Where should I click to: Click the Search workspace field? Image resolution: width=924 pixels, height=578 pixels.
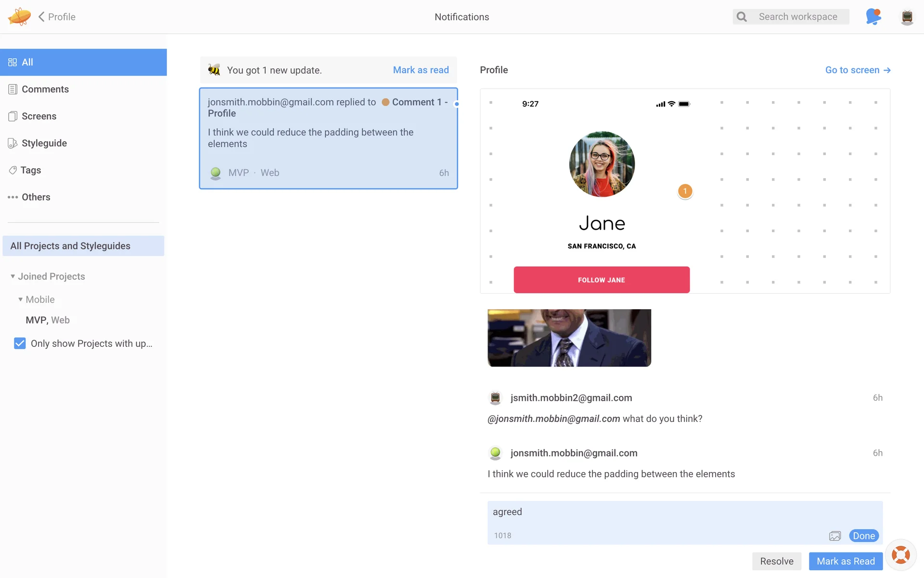(798, 17)
